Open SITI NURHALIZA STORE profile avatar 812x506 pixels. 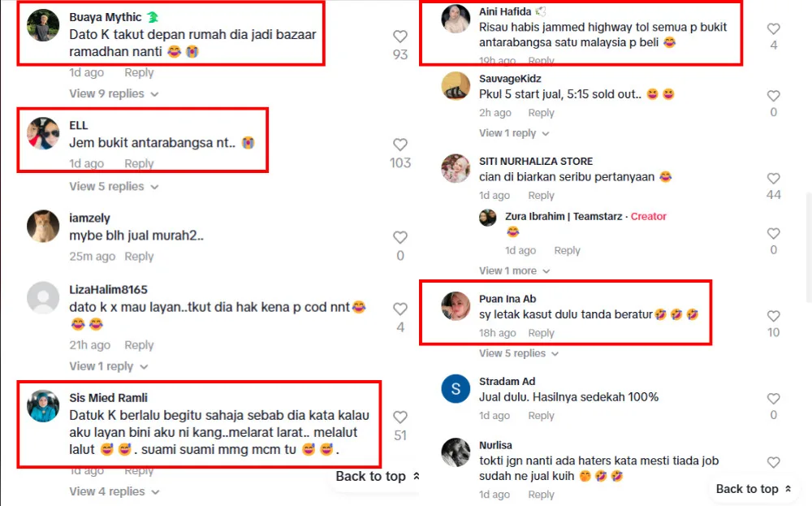click(456, 168)
